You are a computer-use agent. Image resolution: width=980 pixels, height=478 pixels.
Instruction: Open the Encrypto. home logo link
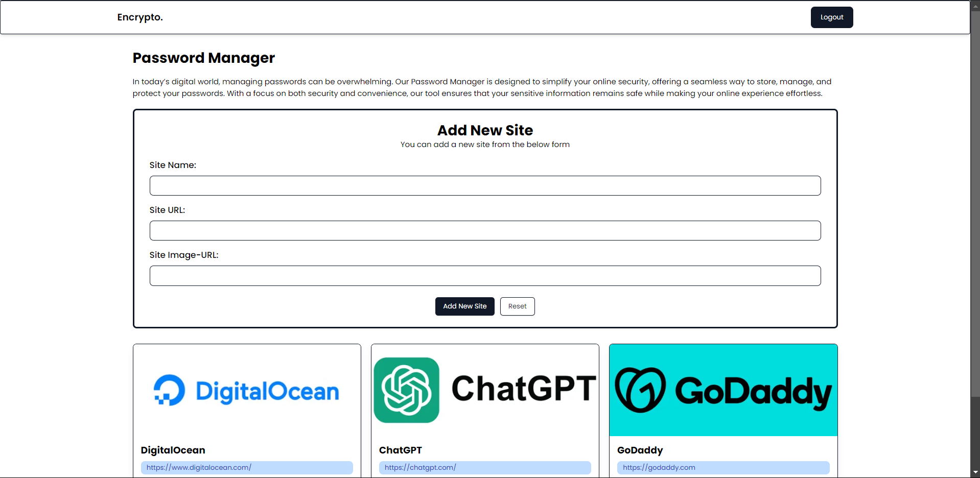point(140,17)
